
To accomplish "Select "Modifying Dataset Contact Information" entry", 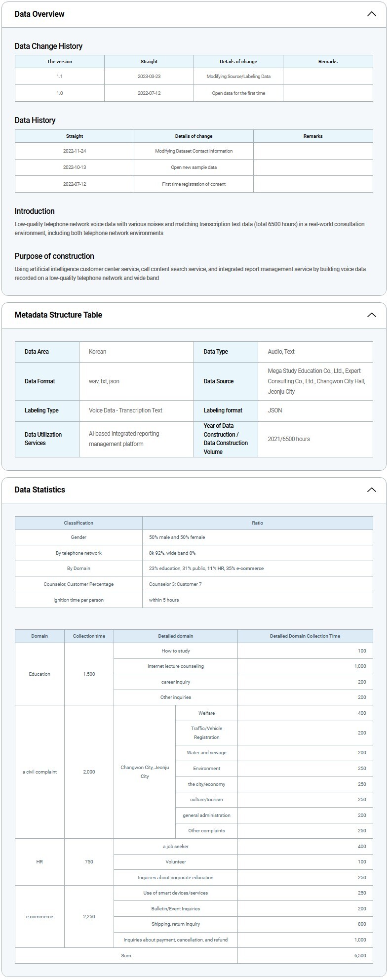I will pos(194,151).
